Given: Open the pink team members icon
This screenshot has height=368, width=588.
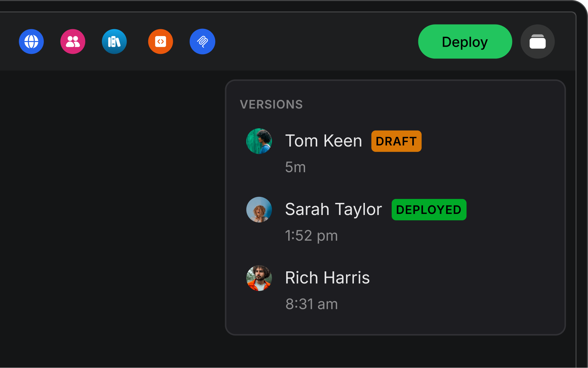Looking at the screenshot, I should tap(73, 41).
